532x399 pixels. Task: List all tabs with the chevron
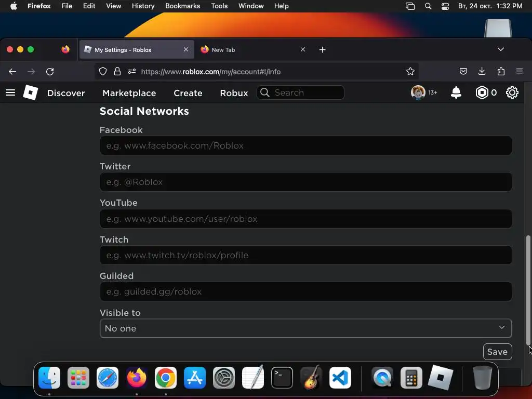(500, 49)
